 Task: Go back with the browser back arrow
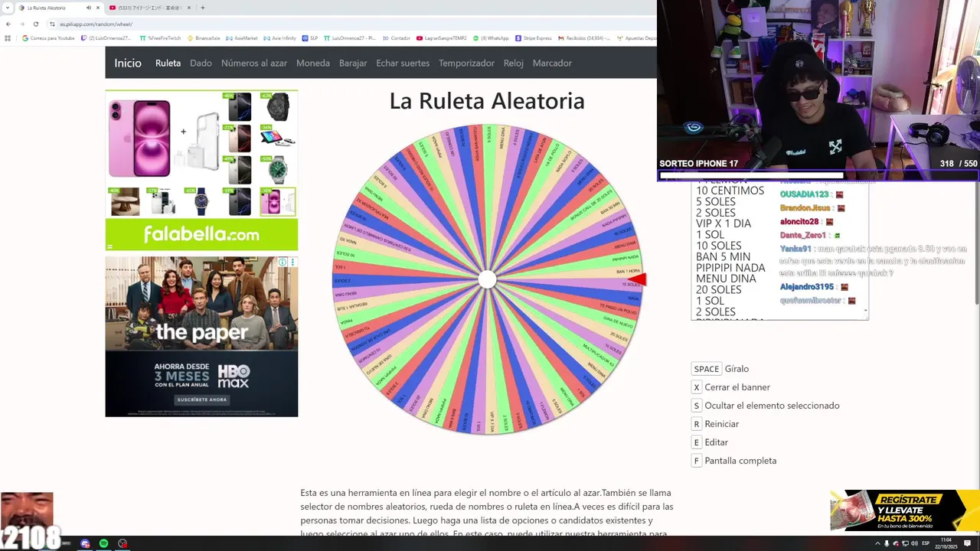(8, 24)
